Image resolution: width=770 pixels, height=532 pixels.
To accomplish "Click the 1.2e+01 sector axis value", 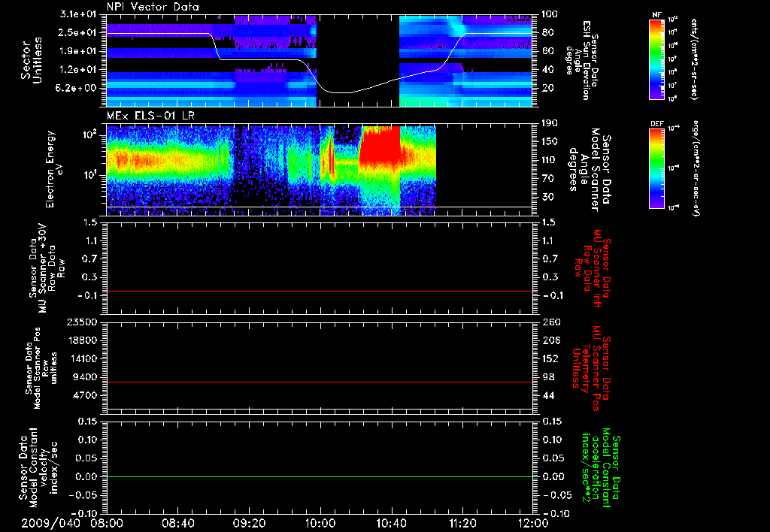I will tap(78, 70).
